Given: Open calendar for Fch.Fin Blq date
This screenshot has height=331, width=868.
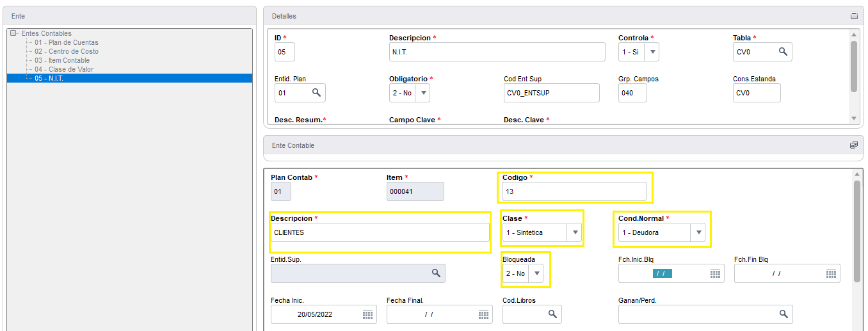Looking at the screenshot, I should pyautogui.click(x=831, y=274).
